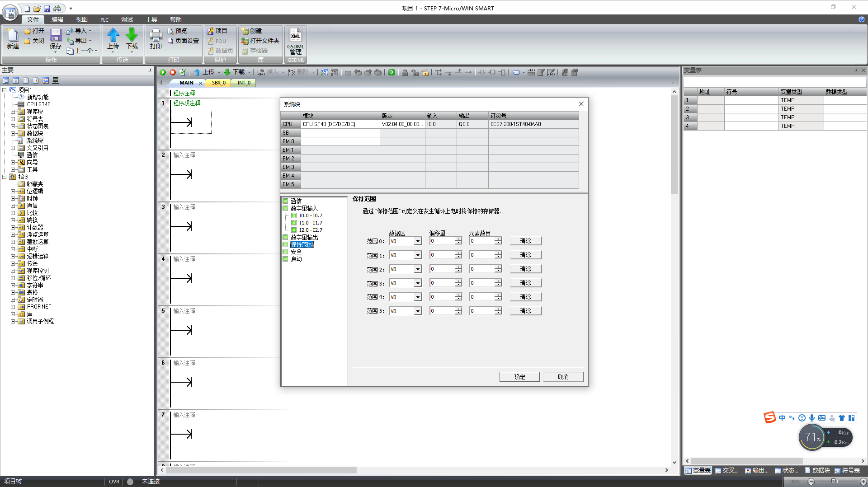Open the PLC menu tab
This screenshot has height=487, width=868.
(x=104, y=19)
